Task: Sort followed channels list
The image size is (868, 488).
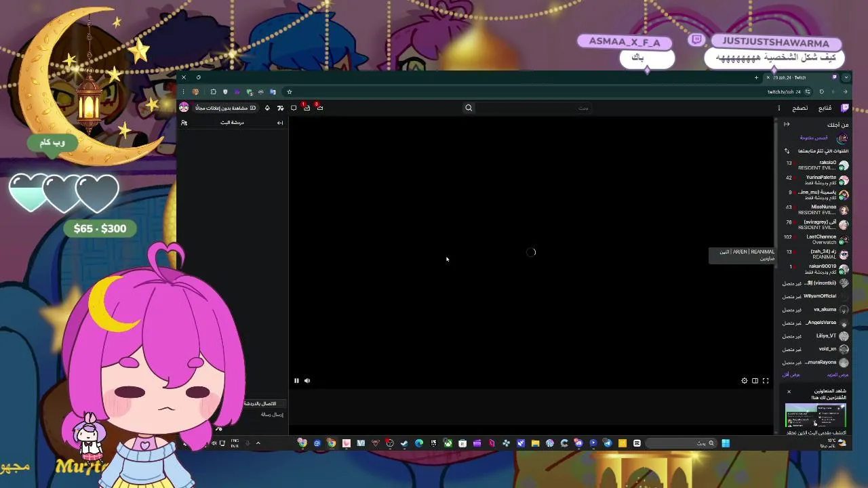Action: click(x=787, y=150)
